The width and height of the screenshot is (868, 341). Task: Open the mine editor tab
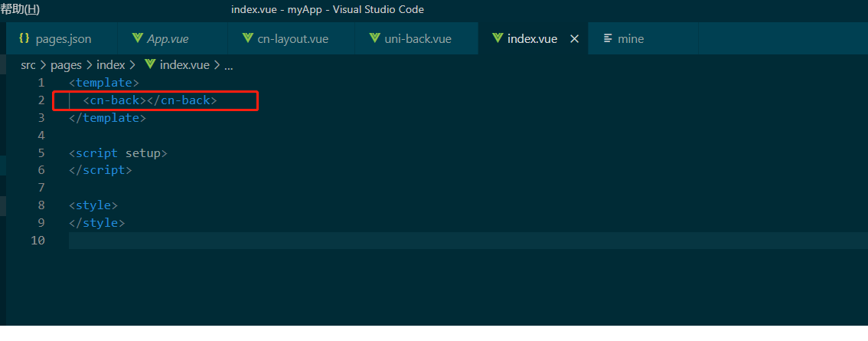(631, 38)
